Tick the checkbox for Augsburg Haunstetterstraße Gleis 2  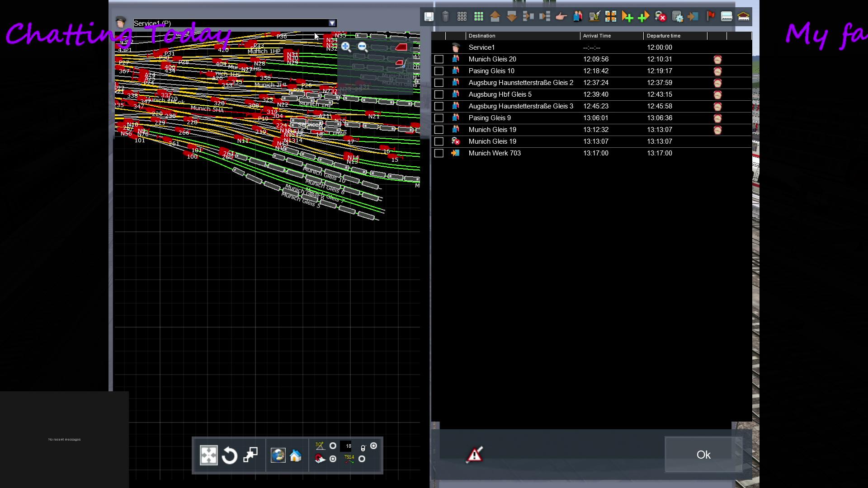(439, 83)
